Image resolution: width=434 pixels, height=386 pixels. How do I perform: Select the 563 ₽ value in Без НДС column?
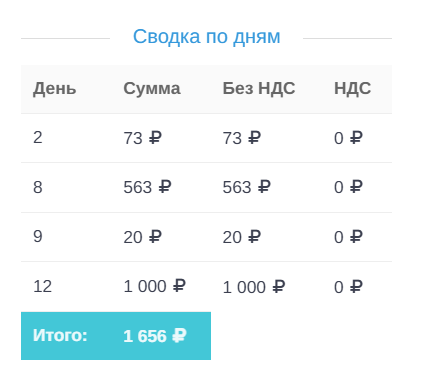tap(247, 187)
